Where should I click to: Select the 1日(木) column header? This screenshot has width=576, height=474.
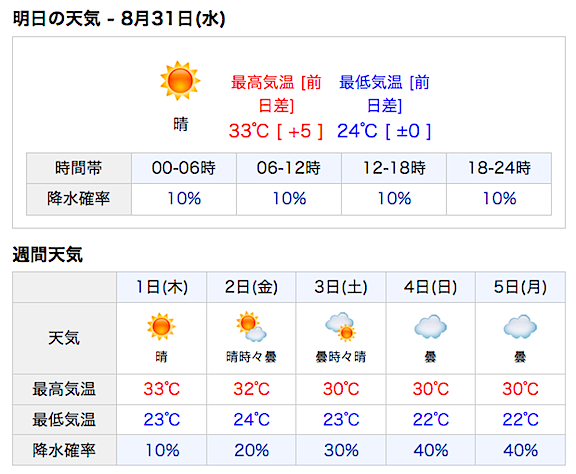coord(162,287)
